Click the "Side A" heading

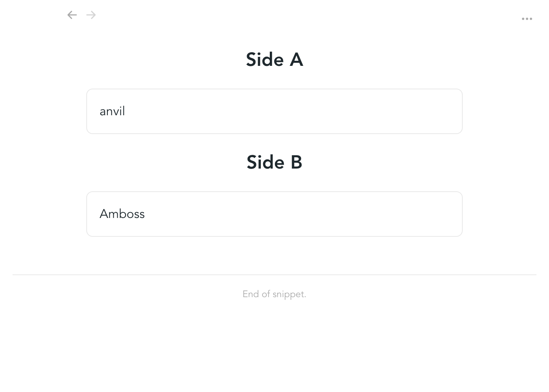[274, 60]
